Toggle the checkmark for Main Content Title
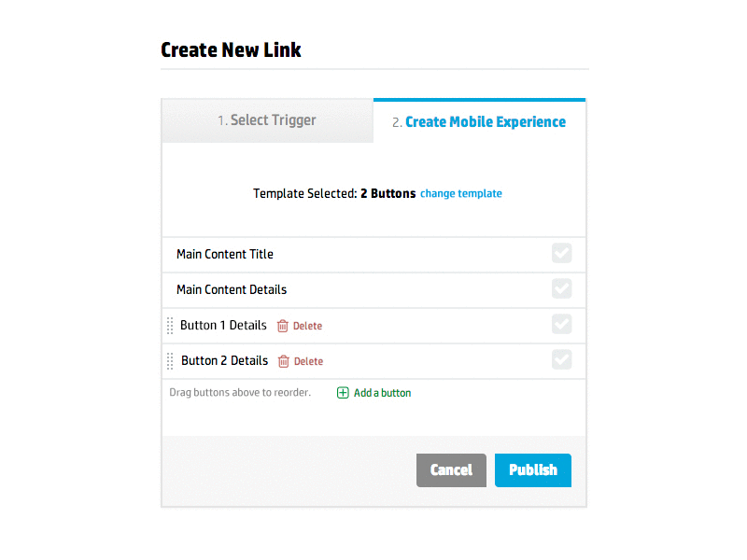Image resolution: width=747 pixels, height=560 pixels. (x=561, y=253)
